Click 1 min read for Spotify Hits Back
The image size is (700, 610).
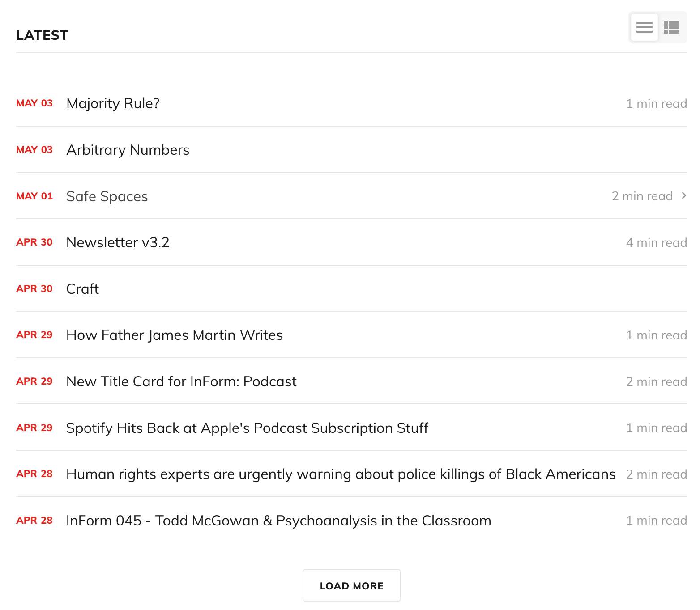(x=657, y=428)
